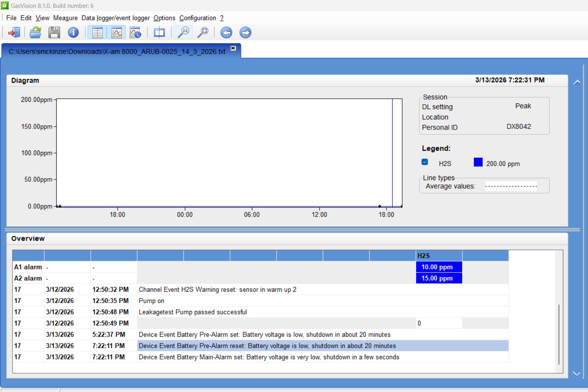The height and width of the screenshot is (392, 588).
Task: Click the blue H2S color swatch
Action: (x=478, y=163)
